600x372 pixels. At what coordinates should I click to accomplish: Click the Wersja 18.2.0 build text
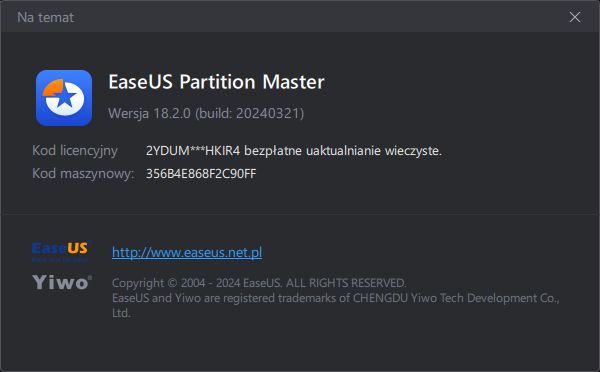point(206,113)
